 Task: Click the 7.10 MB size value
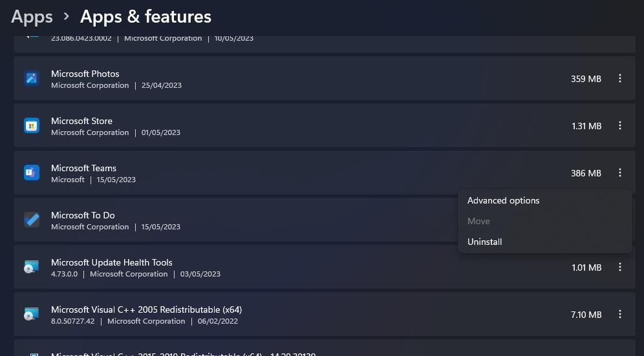(586, 315)
